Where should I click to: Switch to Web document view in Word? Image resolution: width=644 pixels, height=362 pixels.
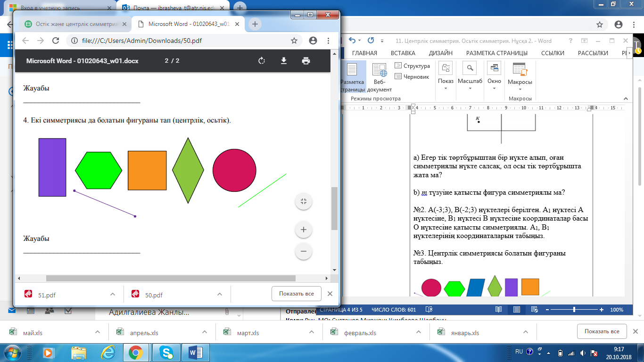pyautogui.click(x=379, y=78)
